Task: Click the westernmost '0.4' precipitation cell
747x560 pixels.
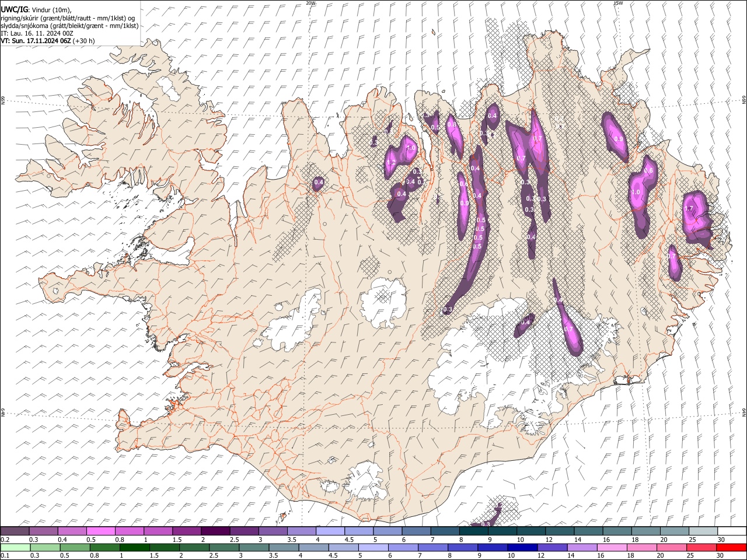Action: point(319,183)
